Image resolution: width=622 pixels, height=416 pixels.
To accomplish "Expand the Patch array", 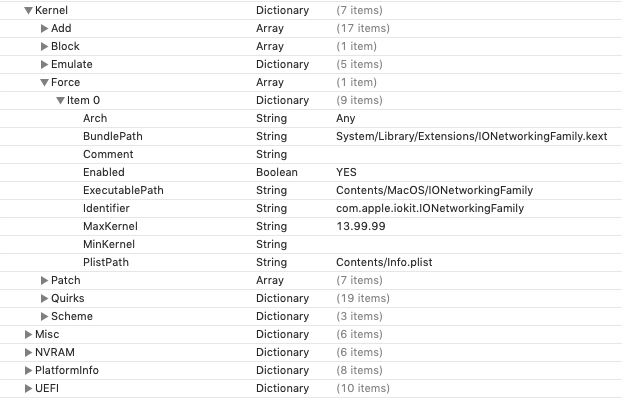I will click(44, 281).
